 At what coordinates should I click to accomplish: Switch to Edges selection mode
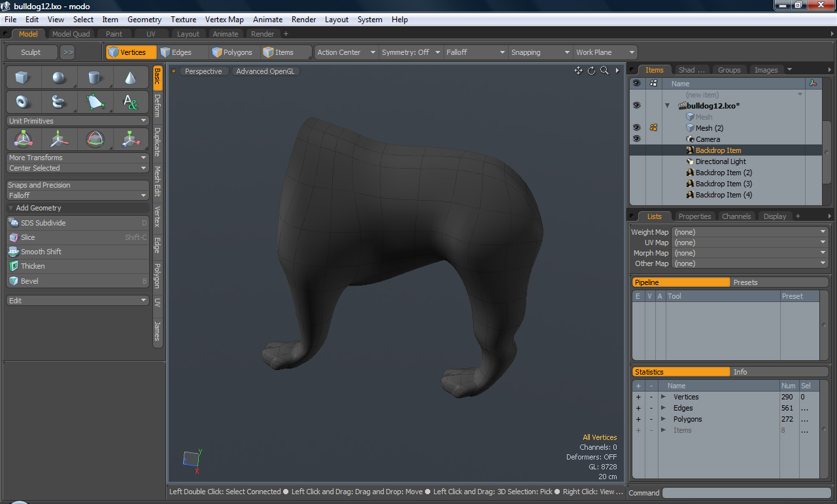pyautogui.click(x=182, y=52)
